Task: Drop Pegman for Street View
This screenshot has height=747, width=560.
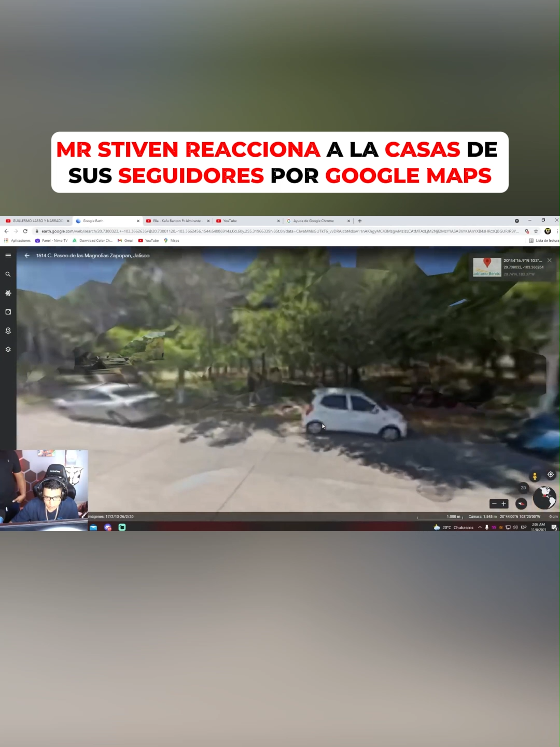Action: (534, 475)
